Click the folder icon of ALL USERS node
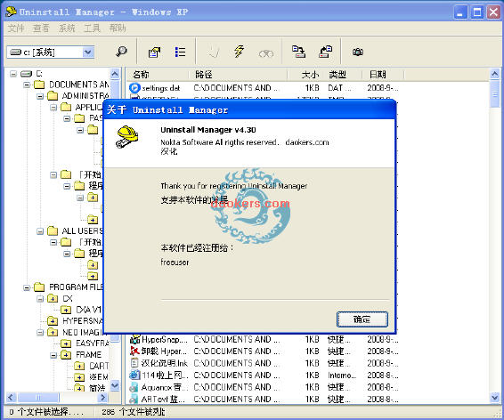Screen dimensions: 504x420 tap(53, 230)
